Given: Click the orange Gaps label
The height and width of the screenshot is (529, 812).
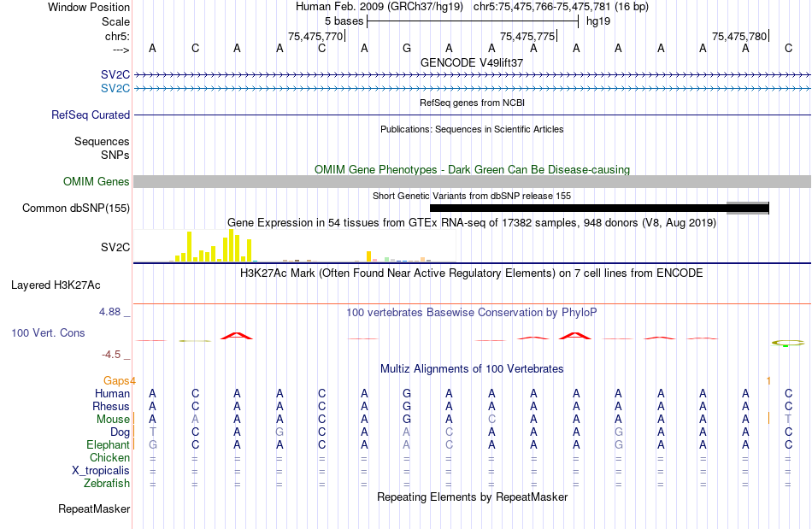Looking at the screenshot, I should (x=116, y=381).
